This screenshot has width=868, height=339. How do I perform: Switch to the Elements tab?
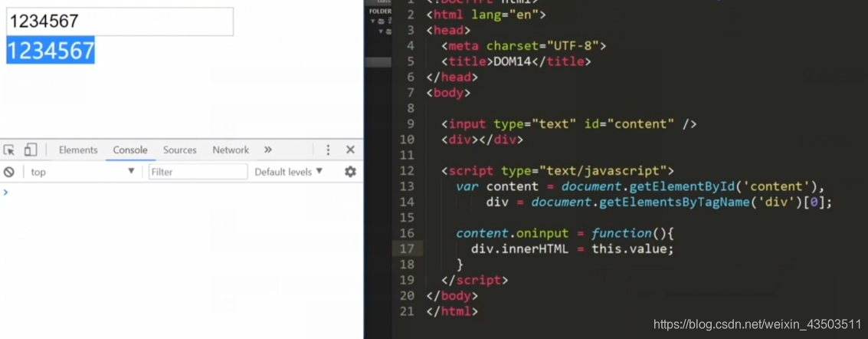tap(78, 150)
